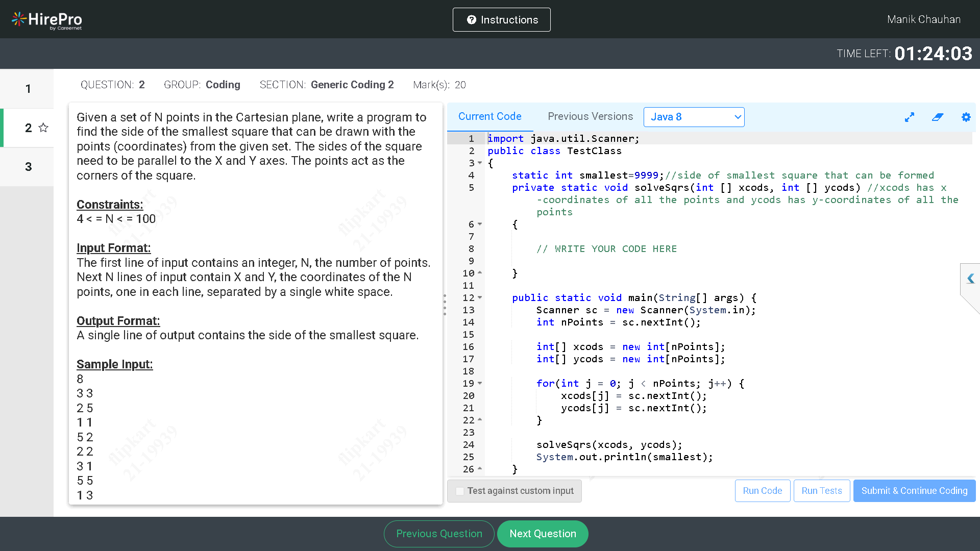Click line 1 import statement

(563, 139)
